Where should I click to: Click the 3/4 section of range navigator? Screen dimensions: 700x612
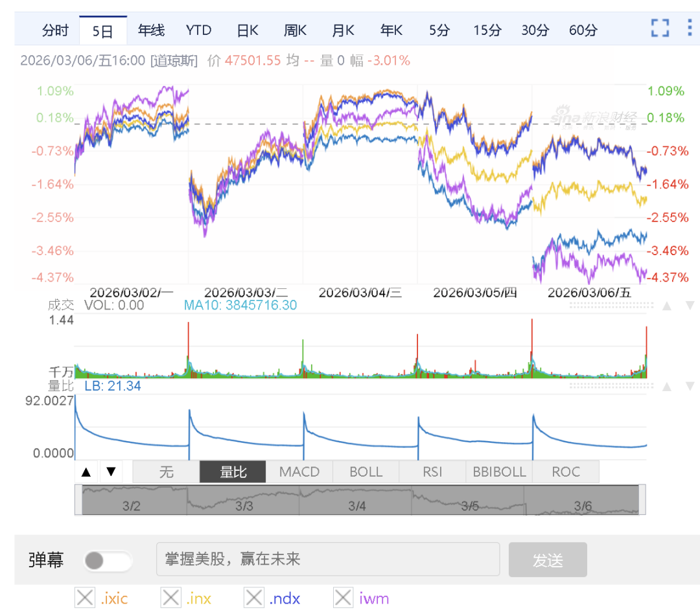pos(357,506)
